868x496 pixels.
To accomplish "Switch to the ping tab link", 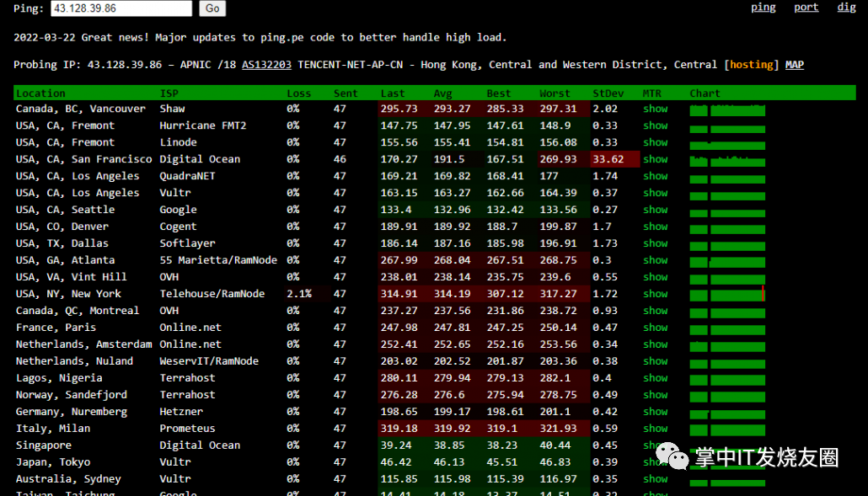I will [764, 8].
